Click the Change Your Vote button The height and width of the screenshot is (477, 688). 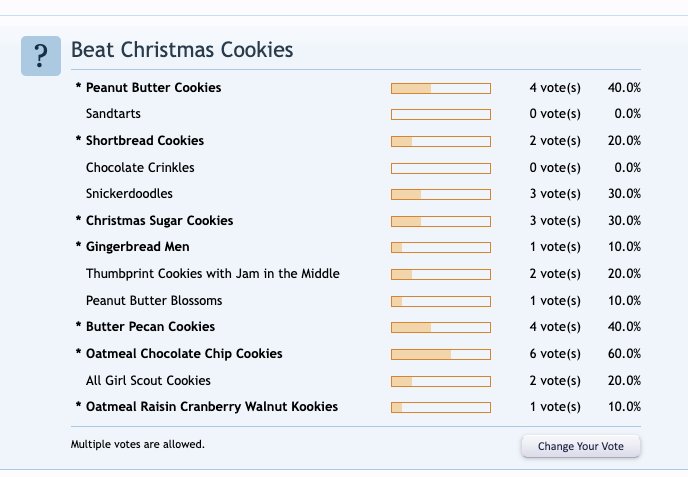[580, 446]
